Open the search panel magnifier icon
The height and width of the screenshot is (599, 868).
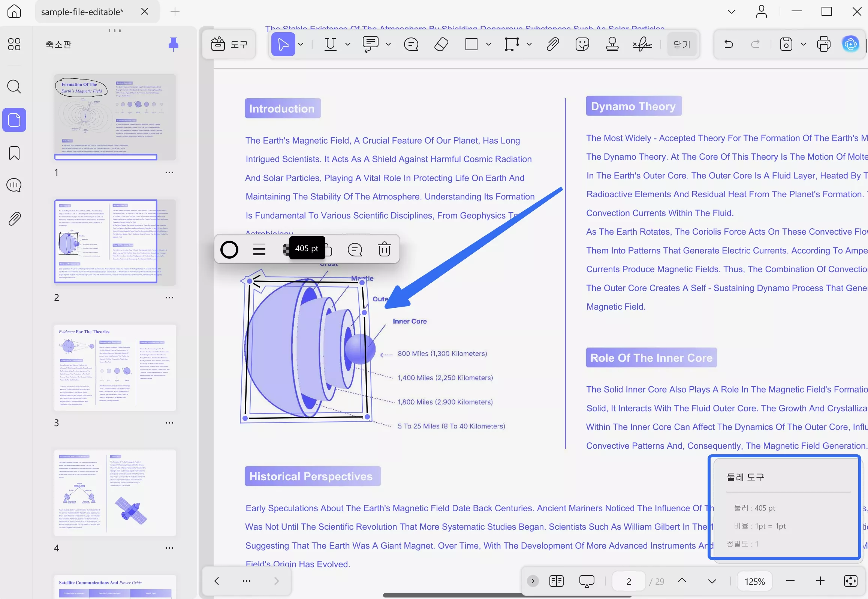point(14,86)
